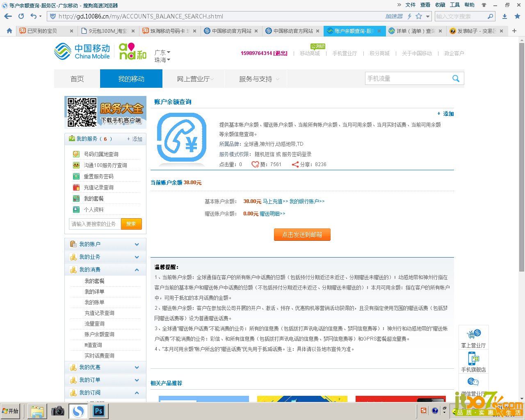
Task: Click the Windows 开始 start button
Action: 11,411
